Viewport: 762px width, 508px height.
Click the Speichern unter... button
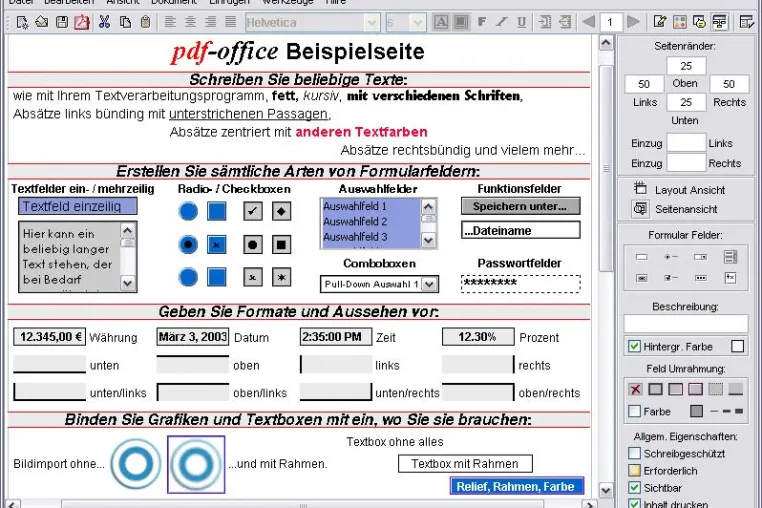520,206
